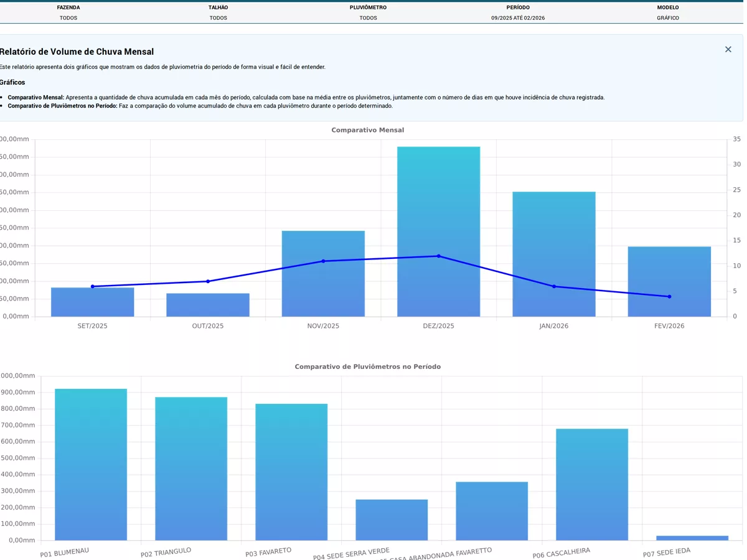Viewport: 747px width, 560px height.
Task: Click the rain-days line point for DEZ/2025
Action: pos(439,256)
